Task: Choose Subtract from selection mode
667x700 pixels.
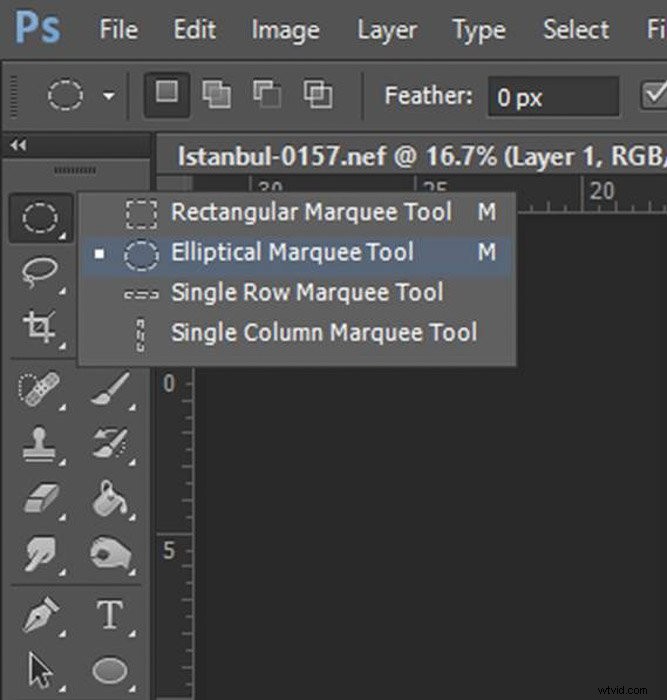Action: point(267,94)
